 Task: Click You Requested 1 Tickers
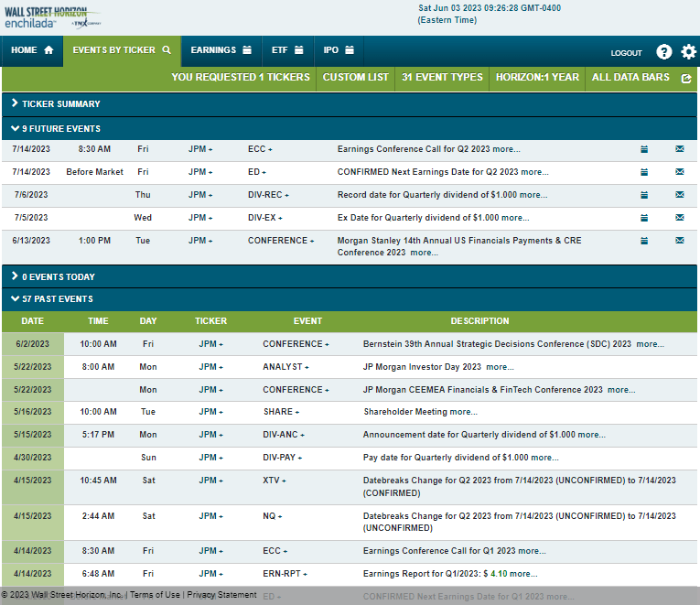pos(241,77)
